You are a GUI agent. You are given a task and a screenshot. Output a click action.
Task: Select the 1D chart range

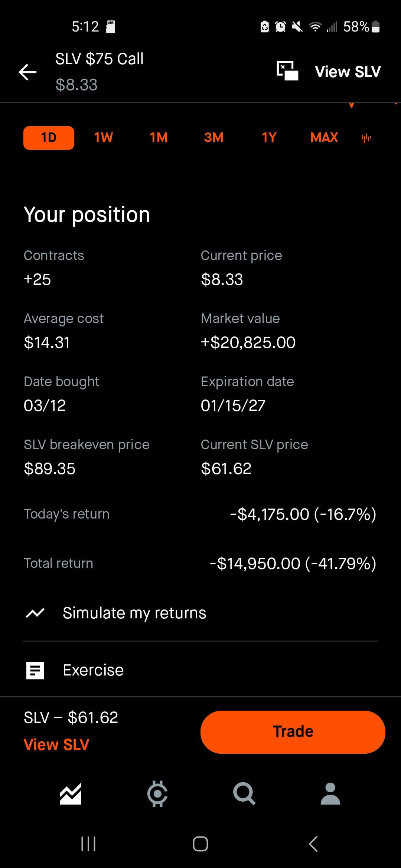49,138
